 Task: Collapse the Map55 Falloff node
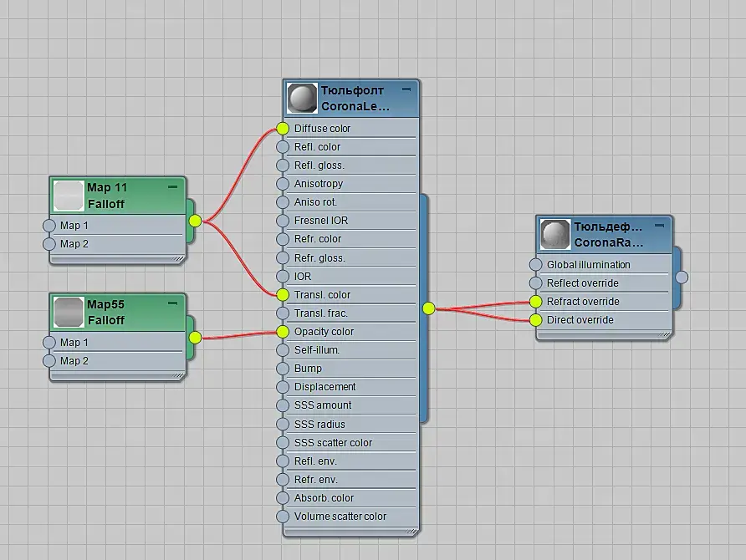[x=173, y=303]
